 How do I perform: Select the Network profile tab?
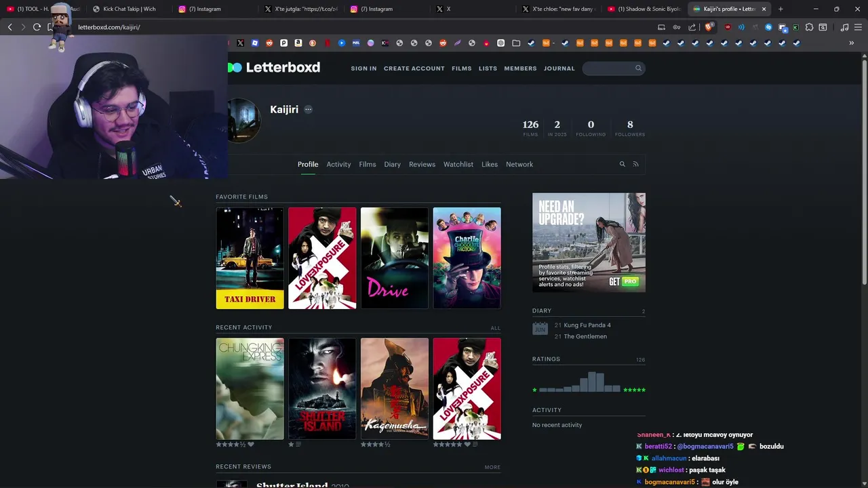pos(519,164)
